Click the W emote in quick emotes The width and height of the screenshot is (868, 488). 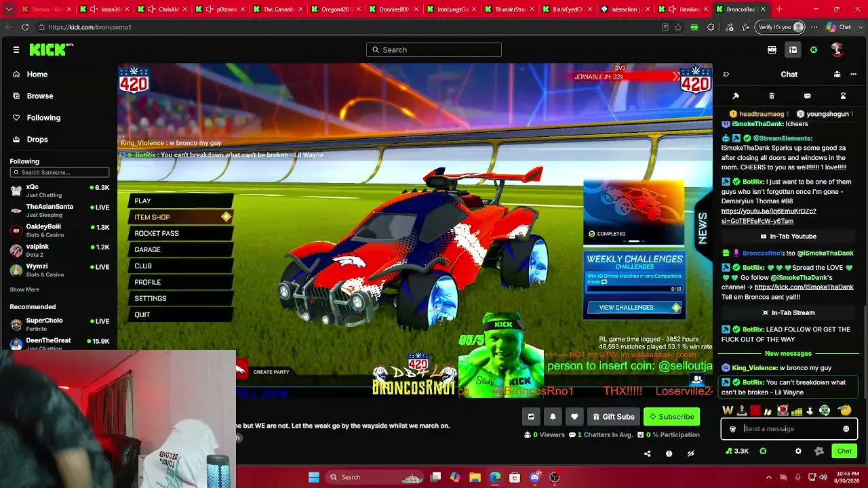pos(728,411)
